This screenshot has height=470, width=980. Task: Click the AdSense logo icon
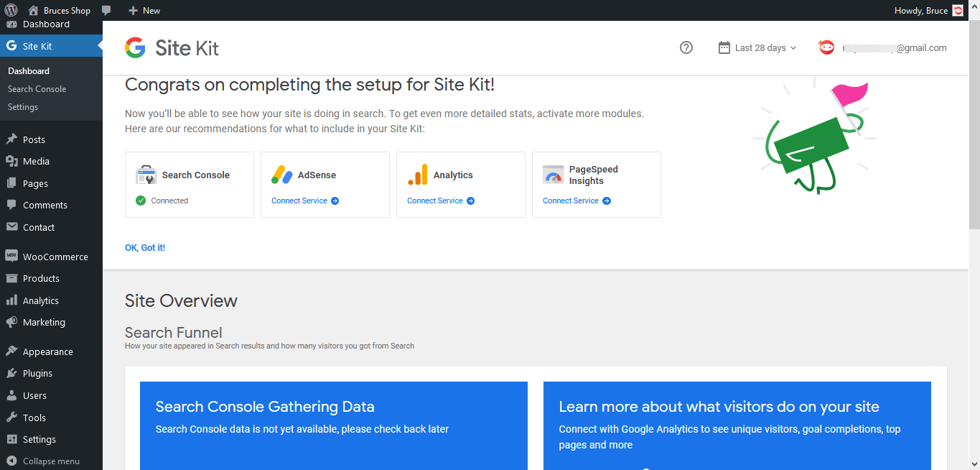click(281, 175)
